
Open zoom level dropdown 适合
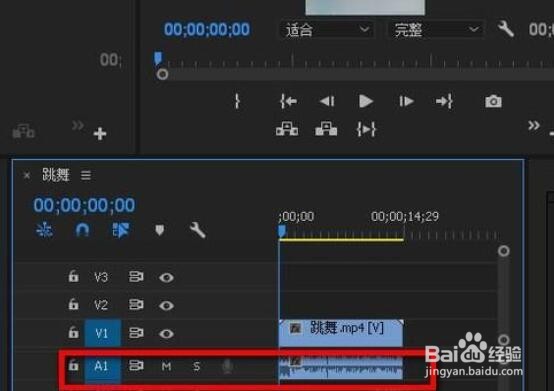point(326,30)
